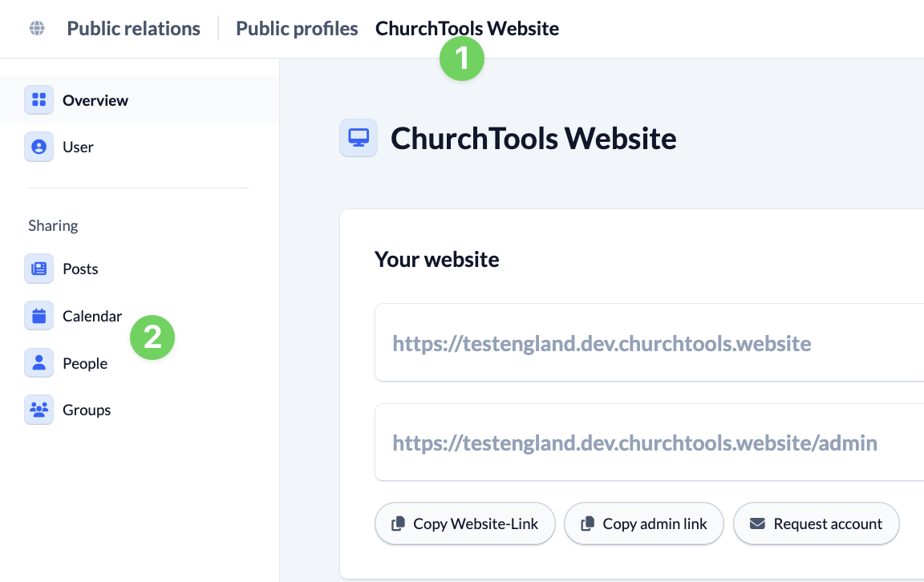This screenshot has width=924, height=582.
Task: Click the Posts newspaper icon
Action: point(38,269)
